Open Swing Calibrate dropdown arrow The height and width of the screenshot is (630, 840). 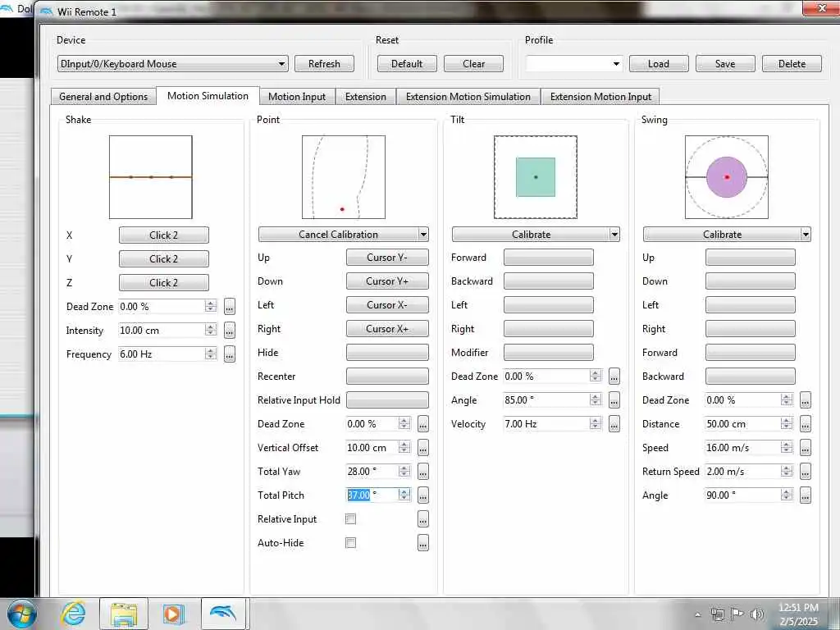[x=806, y=234]
